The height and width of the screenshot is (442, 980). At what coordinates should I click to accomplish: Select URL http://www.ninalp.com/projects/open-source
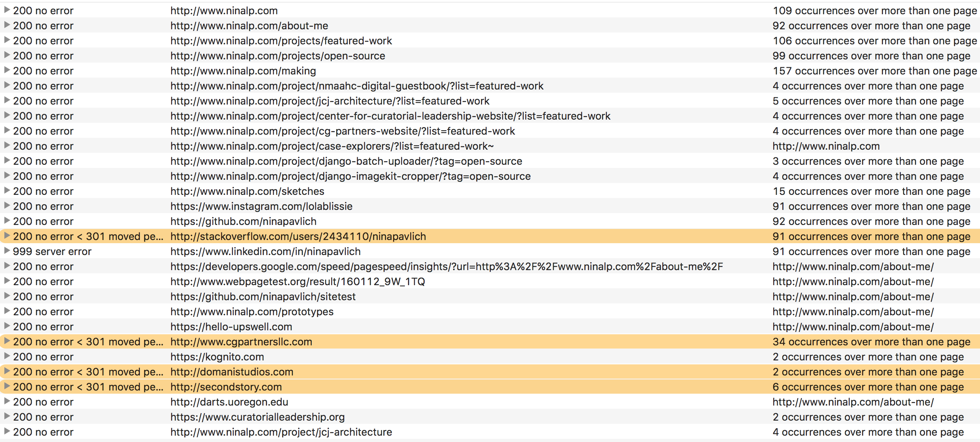click(x=278, y=56)
